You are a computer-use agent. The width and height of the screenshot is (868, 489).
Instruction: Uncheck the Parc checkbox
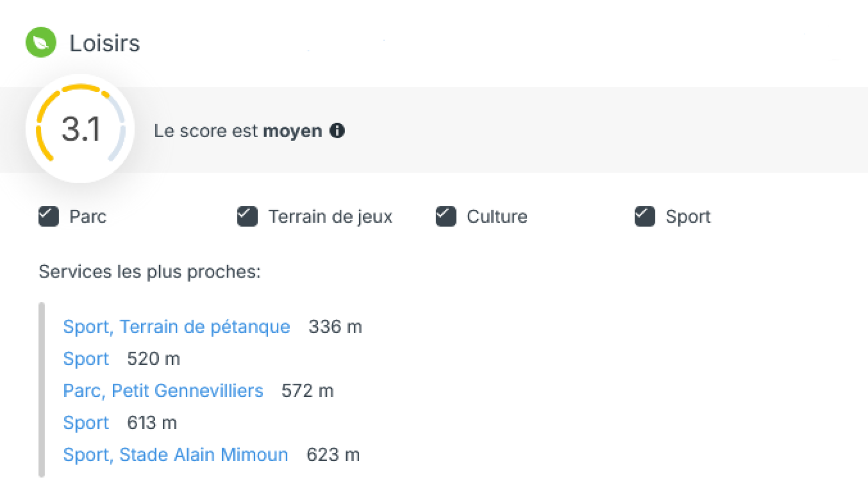tap(49, 216)
